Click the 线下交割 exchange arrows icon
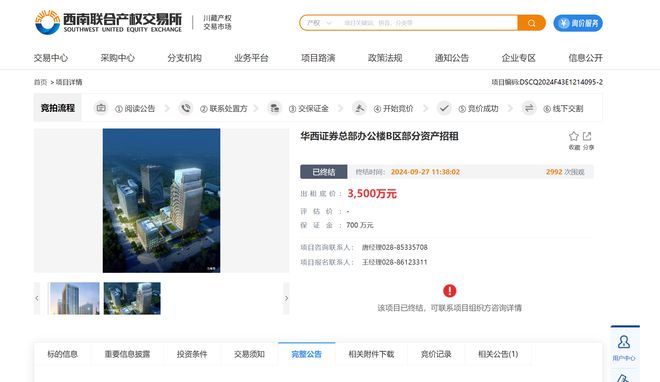The height and width of the screenshot is (382, 660). tap(529, 108)
